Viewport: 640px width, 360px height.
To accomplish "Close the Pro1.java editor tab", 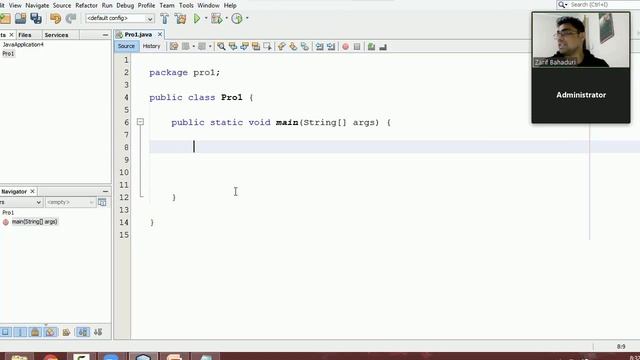I will (160, 35).
